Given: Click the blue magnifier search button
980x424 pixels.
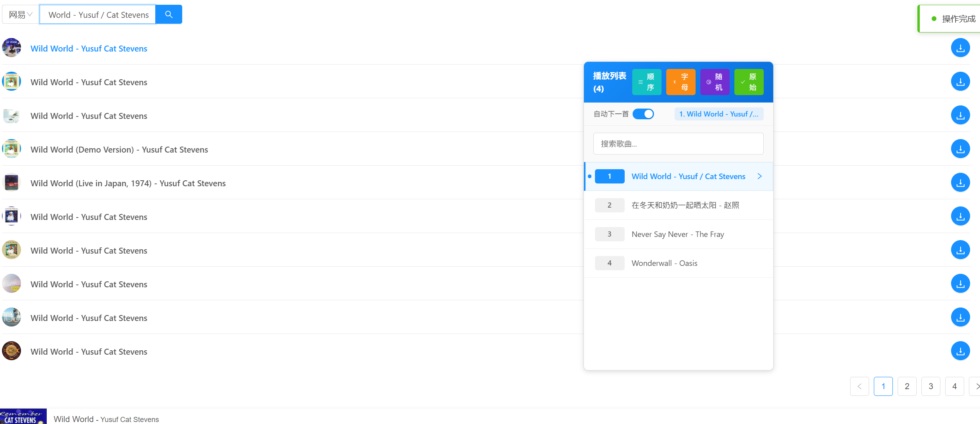Looking at the screenshot, I should pyautogui.click(x=169, y=15).
